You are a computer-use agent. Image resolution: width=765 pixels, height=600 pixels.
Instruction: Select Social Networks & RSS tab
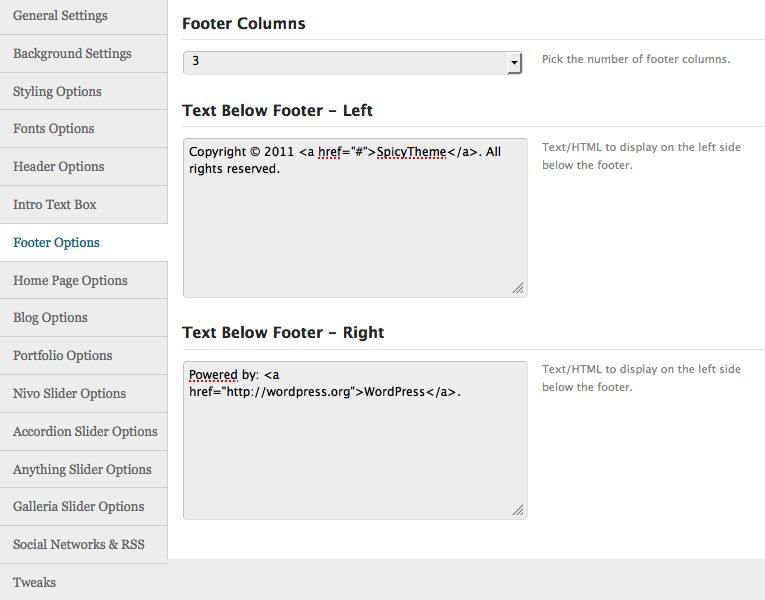[x=78, y=545]
